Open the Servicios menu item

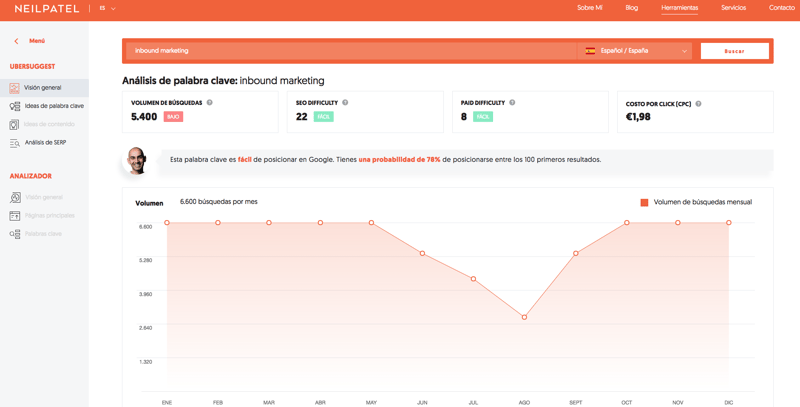(734, 8)
